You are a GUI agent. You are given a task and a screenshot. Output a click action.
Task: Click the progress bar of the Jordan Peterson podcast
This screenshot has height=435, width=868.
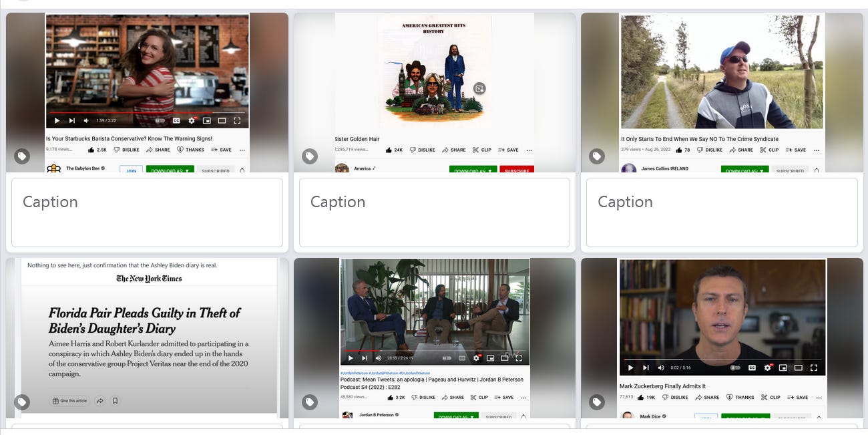pyautogui.click(x=435, y=350)
